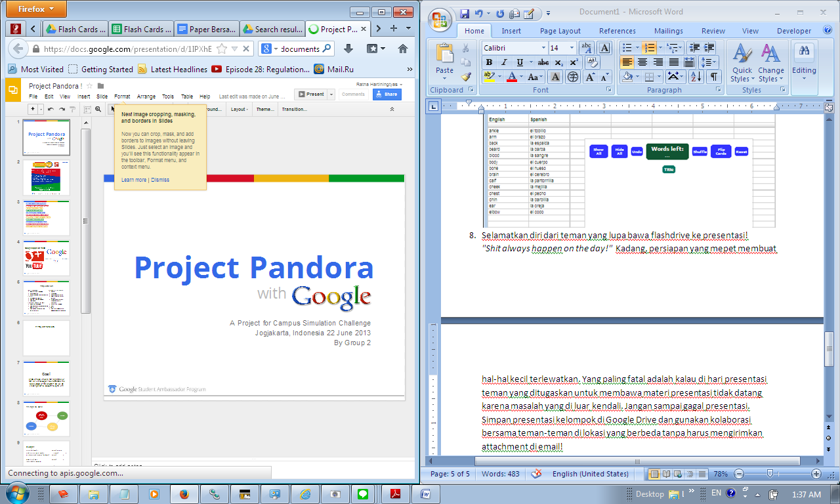Toggle Show/Hide paragraph marks in Word
The height and width of the screenshot is (504, 840).
(713, 77)
